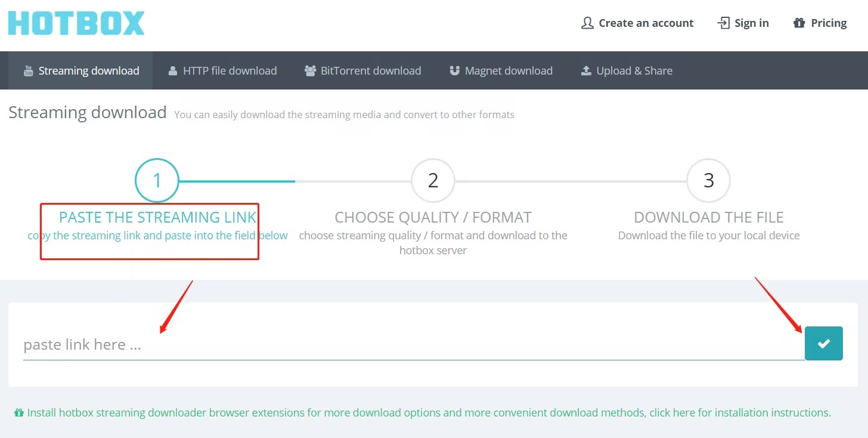Image resolution: width=868 pixels, height=438 pixels.
Task: Click the DOWNLOAD THE FILE heading
Action: pyautogui.click(x=709, y=217)
